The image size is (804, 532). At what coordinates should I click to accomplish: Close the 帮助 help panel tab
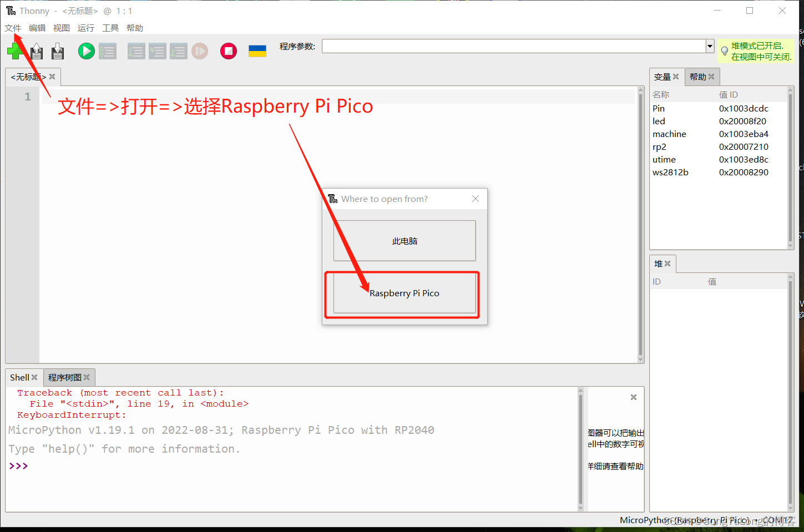click(x=711, y=77)
